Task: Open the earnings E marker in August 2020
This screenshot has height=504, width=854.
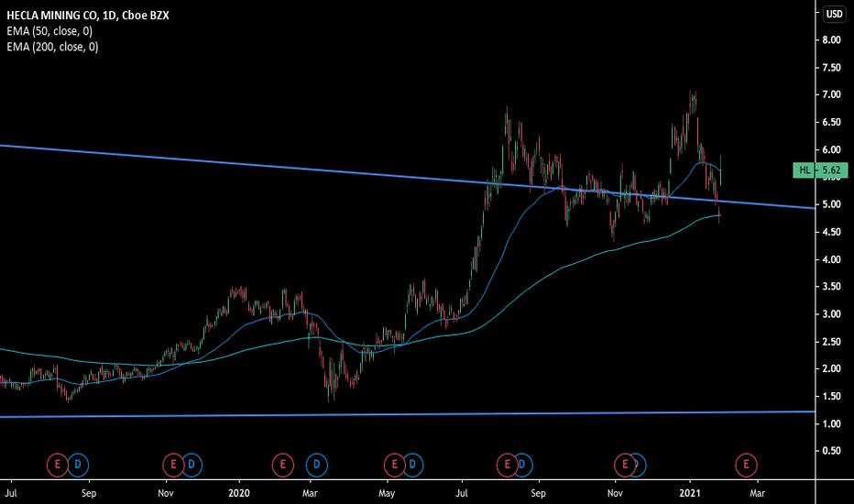Action: (507, 465)
